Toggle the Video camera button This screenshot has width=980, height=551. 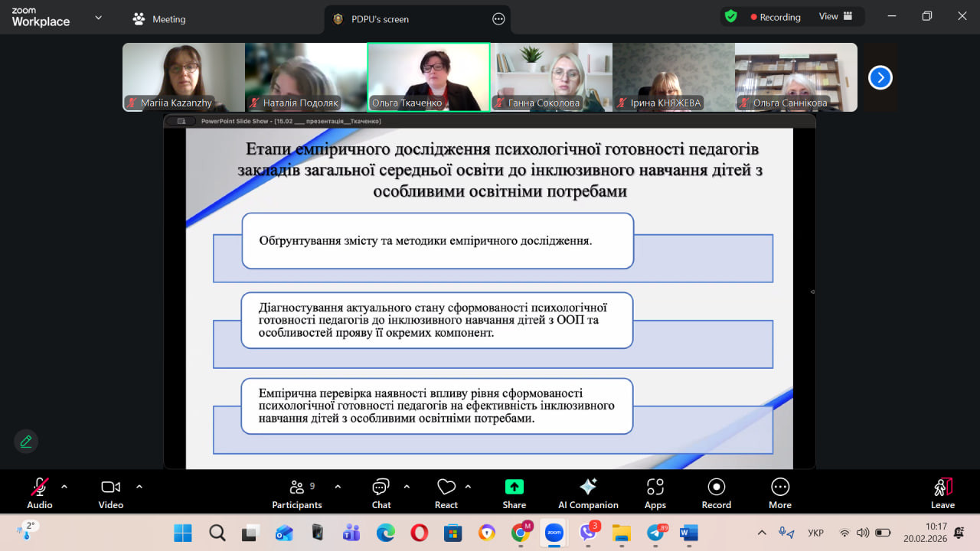click(x=111, y=493)
